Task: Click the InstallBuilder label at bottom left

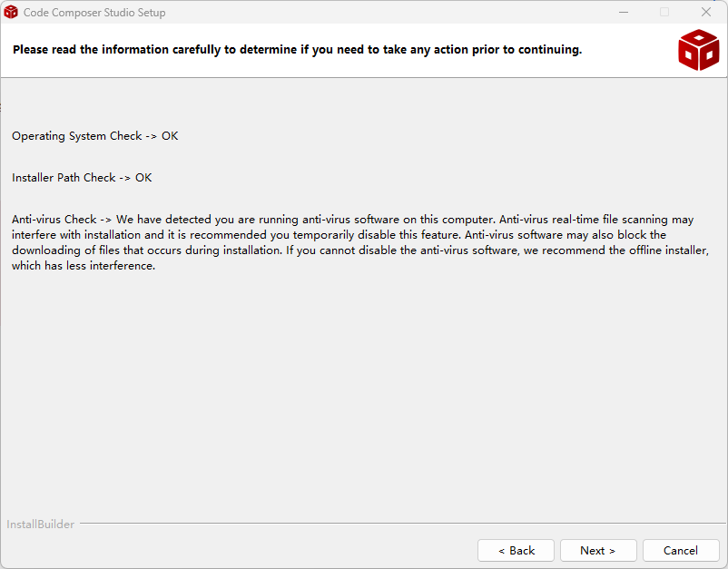Action: 40,525
